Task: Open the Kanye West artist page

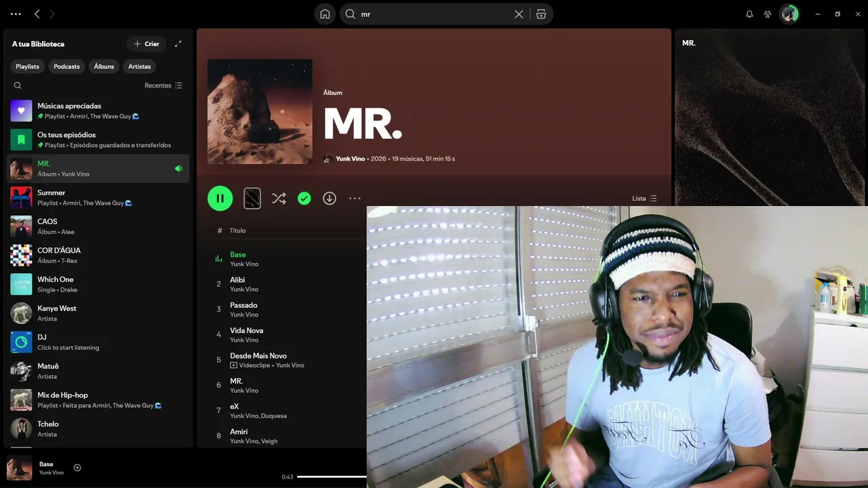Action: point(98,313)
